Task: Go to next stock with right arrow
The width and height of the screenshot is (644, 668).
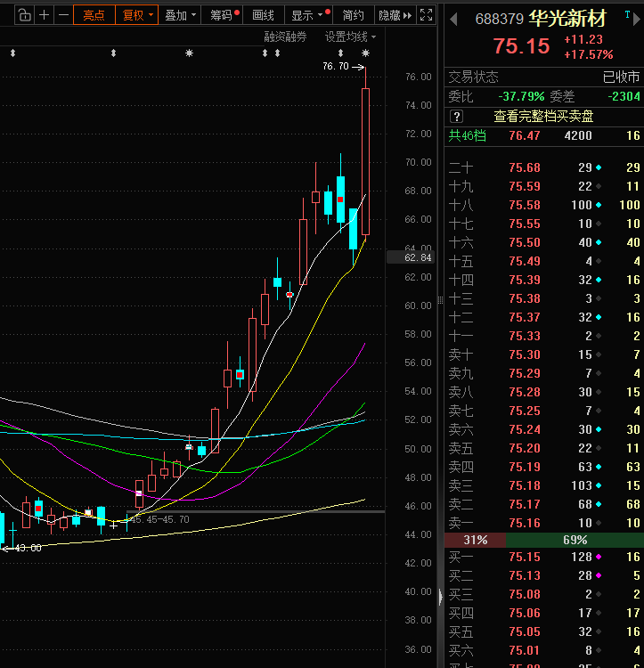Action: pos(638,20)
